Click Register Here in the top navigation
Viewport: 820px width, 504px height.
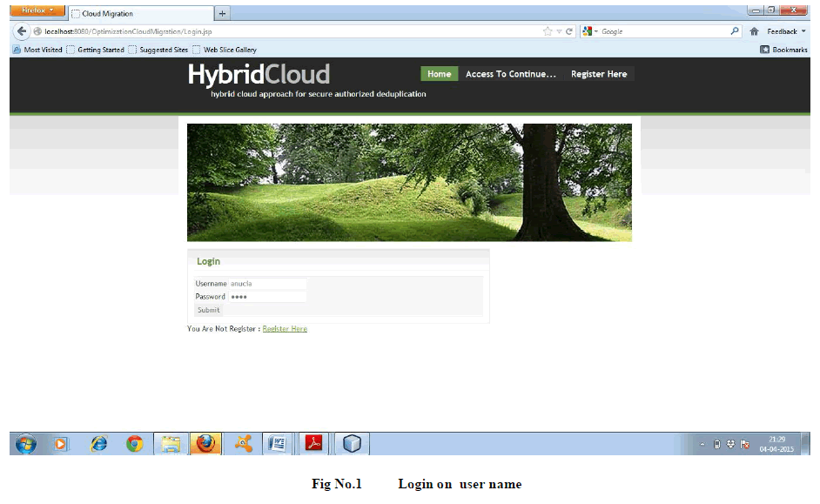599,74
